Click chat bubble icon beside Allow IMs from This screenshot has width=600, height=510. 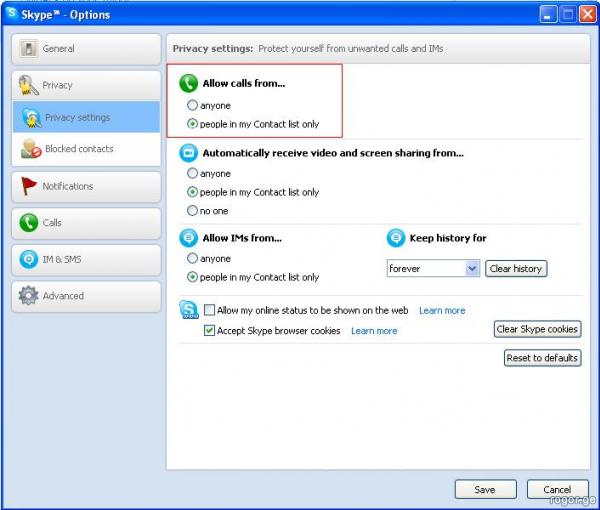tap(189, 238)
